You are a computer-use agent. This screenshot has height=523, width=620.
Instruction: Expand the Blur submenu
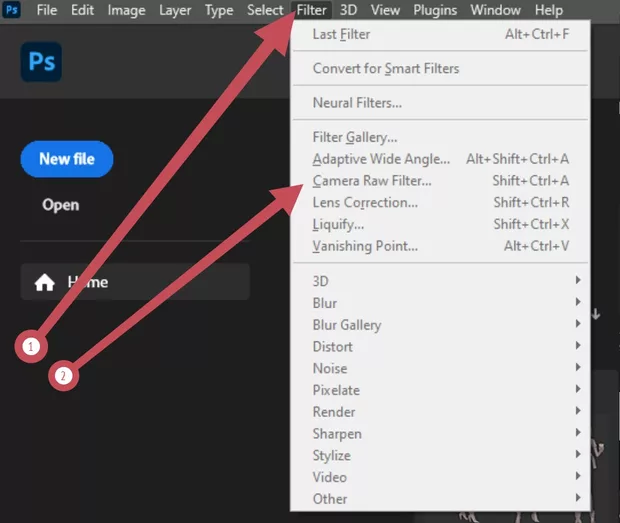point(440,303)
